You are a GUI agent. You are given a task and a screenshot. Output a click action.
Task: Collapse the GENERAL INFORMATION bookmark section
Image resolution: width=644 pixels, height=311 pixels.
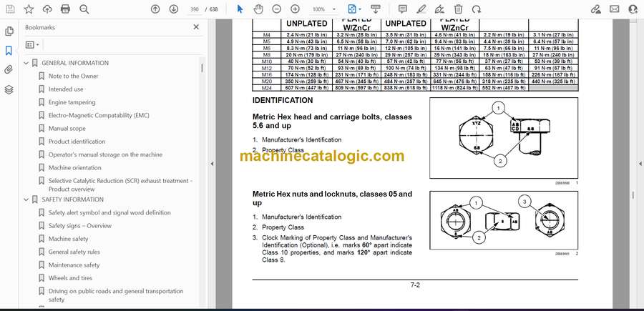click(x=26, y=63)
